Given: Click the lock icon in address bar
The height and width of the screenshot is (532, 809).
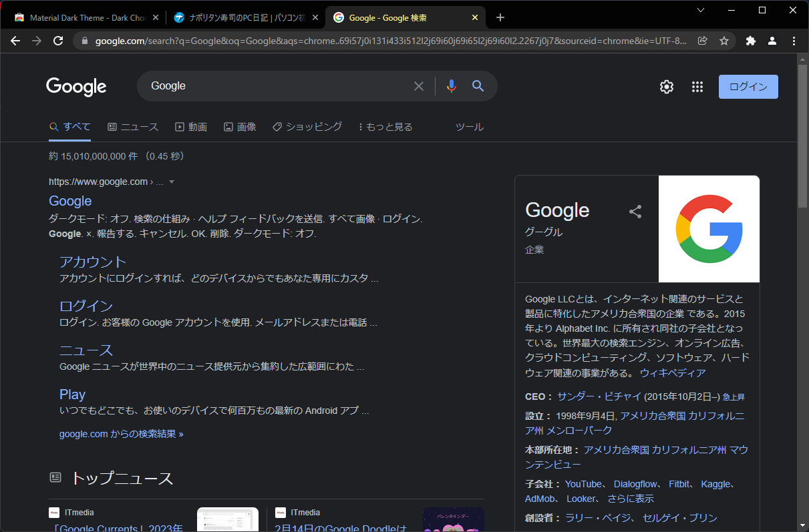Looking at the screenshot, I should pyautogui.click(x=85, y=41).
